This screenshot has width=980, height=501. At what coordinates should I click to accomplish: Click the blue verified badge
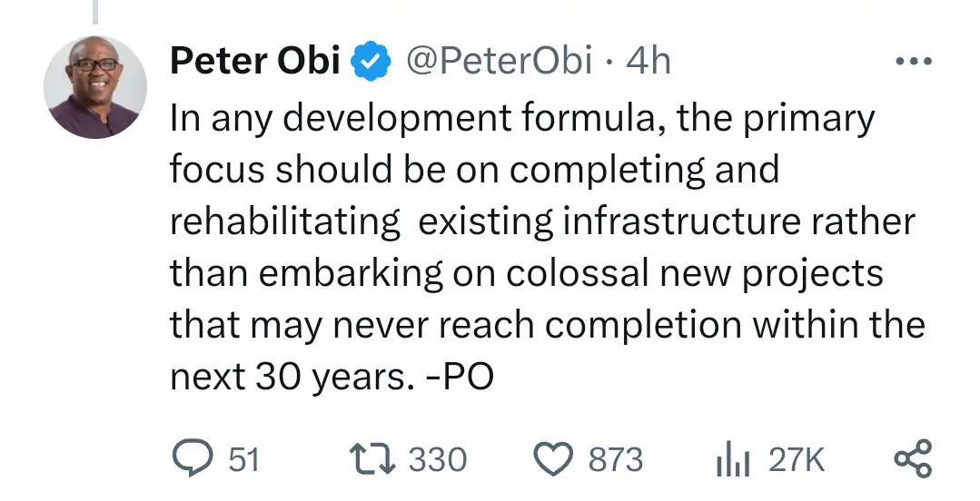pyautogui.click(x=371, y=62)
